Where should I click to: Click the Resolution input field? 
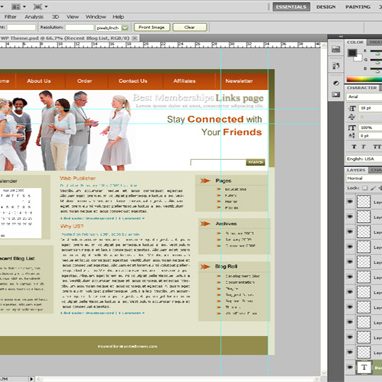click(79, 27)
